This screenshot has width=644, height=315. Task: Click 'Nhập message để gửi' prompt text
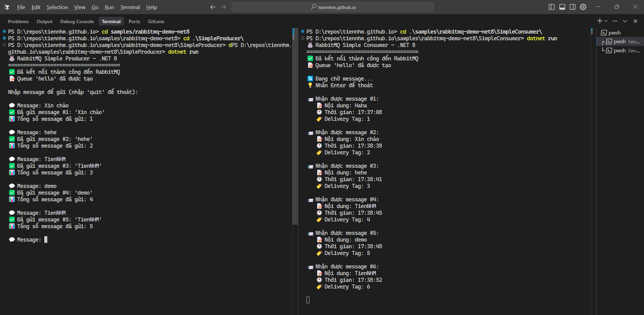[73, 92]
